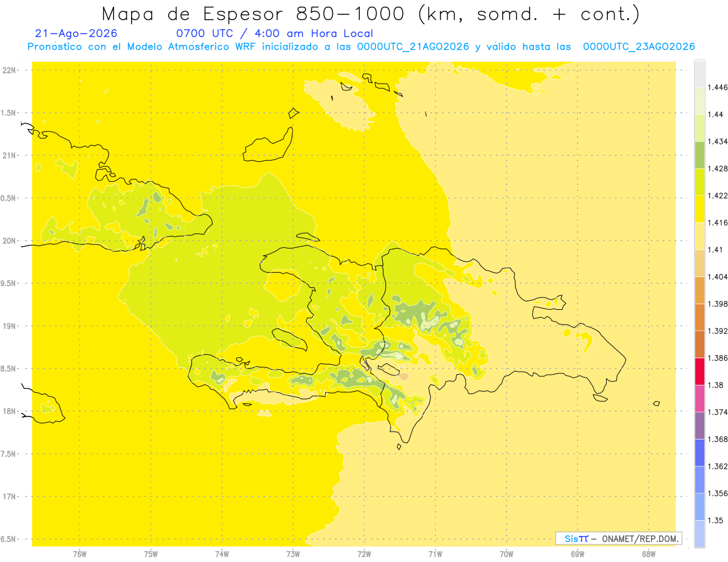728x562 pixels.
Task: Click the color bar value "1.428"
Action: [x=718, y=169]
